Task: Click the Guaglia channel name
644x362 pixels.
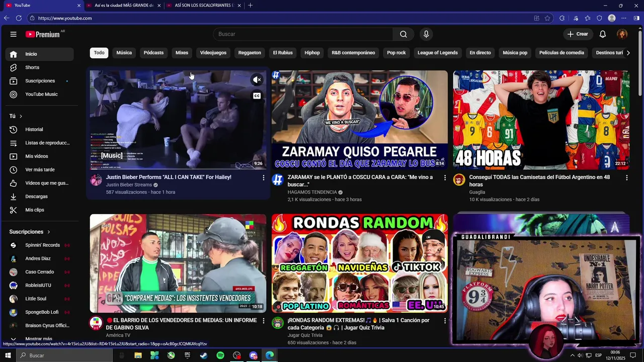Action: (x=477, y=192)
